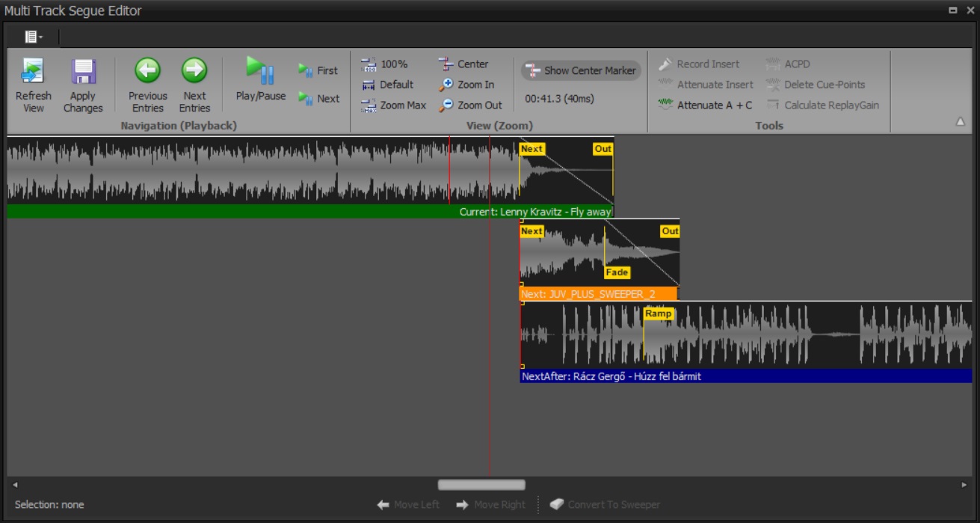This screenshot has width=980, height=523.
Task: Play the First segue
Action: (318, 70)
